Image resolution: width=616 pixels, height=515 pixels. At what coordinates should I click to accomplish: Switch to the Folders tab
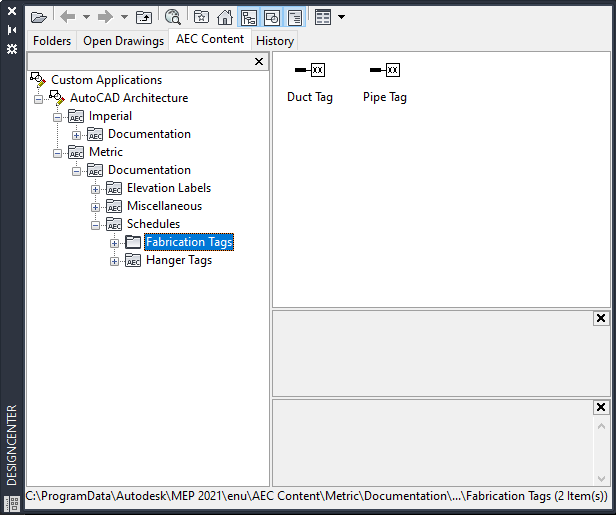[x=52, y=41]
